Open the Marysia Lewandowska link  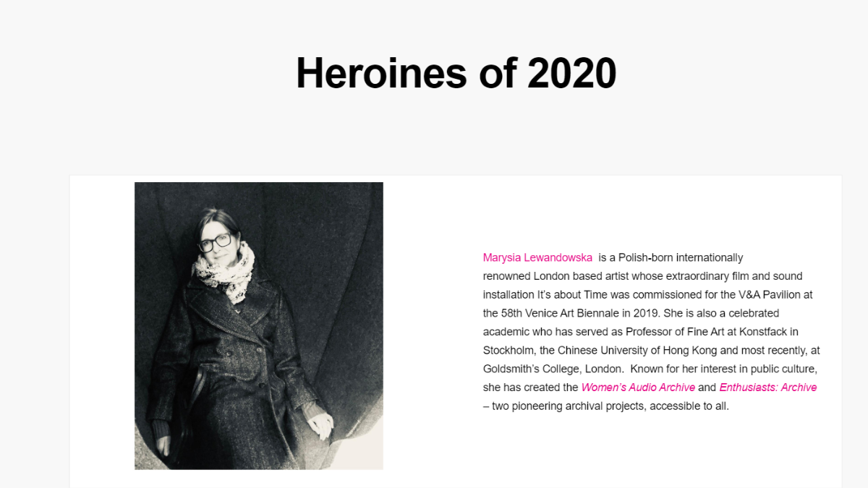tap(537, 257)
